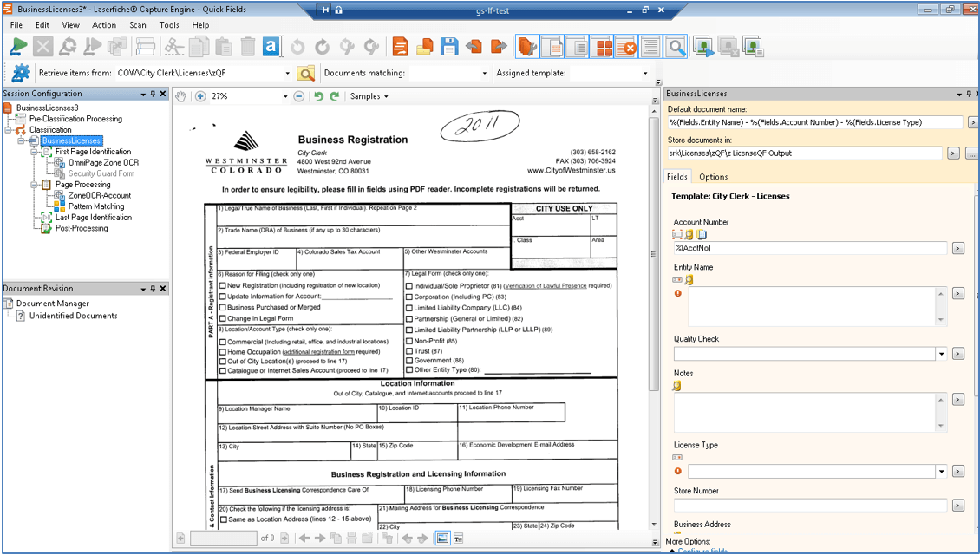The width and height of the screenshot is (980, 555).
Task: Select Post-Processing in the tree
Action: point(82,229)
